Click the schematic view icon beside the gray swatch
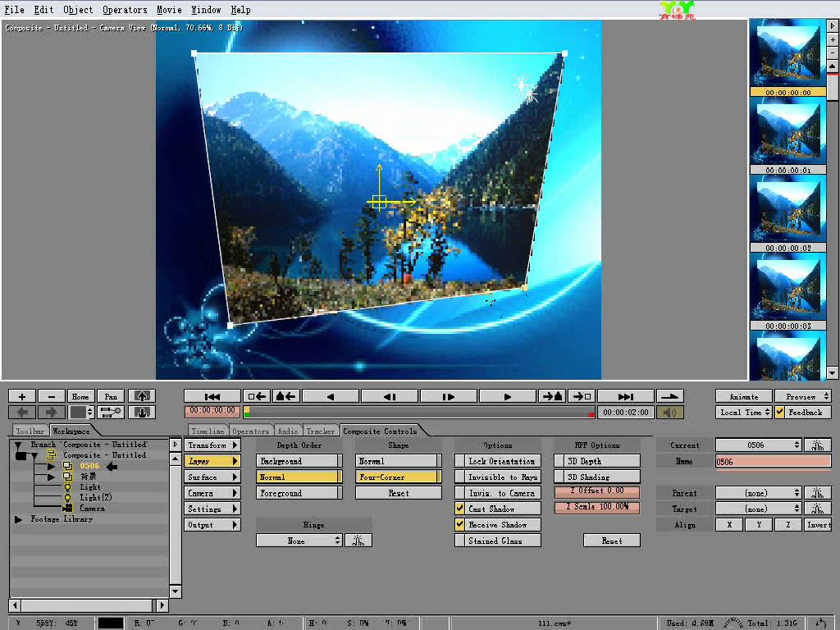This screenshot has width=840, height=630. [111, 413]
